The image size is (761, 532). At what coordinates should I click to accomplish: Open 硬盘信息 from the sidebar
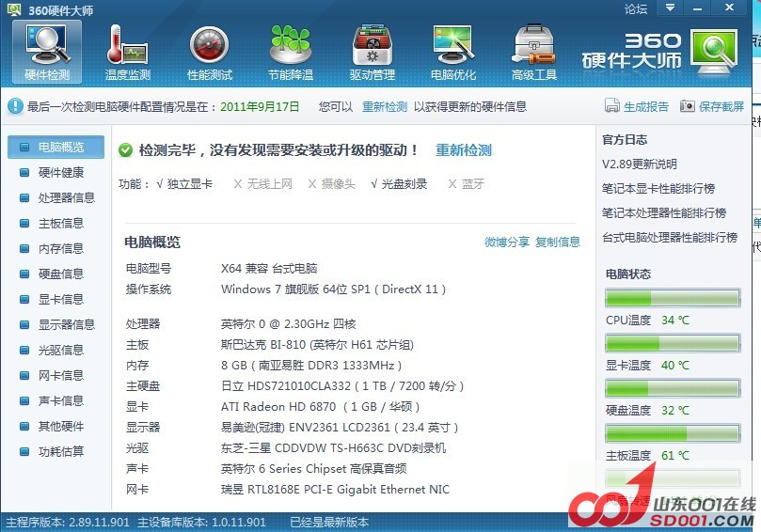[x=60, y=274]
